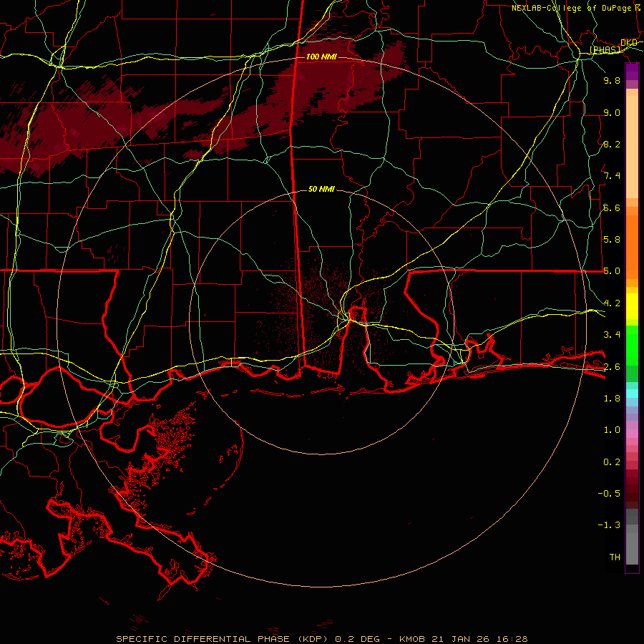Image resolution: width=644 pixels, height=644 pixels.
Task: Click the cyan segment of the color bar
Action: [x=632, y=394]
